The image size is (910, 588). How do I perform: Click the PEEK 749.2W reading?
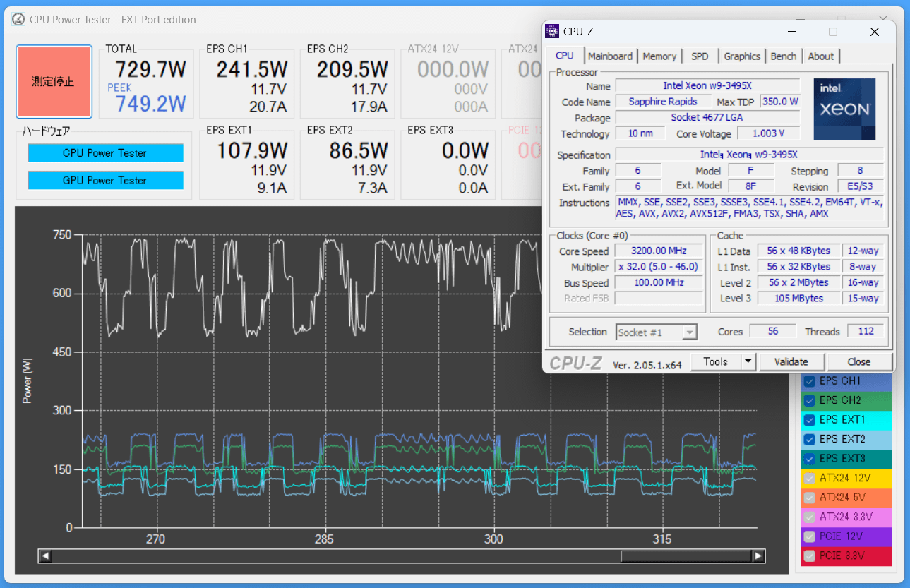click(x=151, y=104)
